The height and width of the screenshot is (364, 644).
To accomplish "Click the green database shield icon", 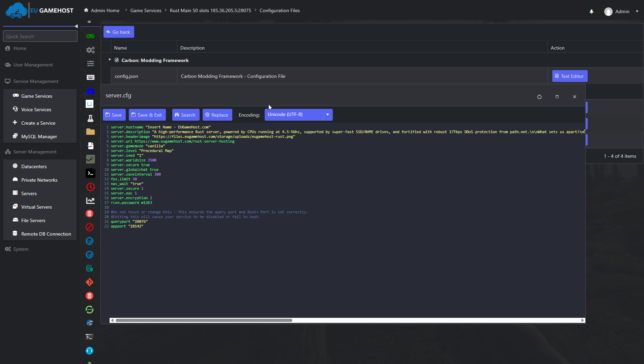I will tap(89, 268).
